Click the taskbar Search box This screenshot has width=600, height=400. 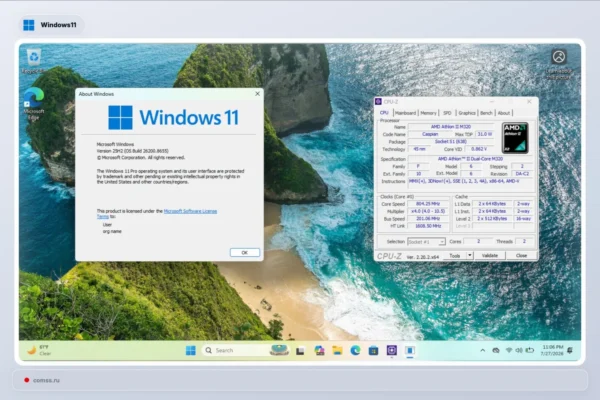coord(245,350)
